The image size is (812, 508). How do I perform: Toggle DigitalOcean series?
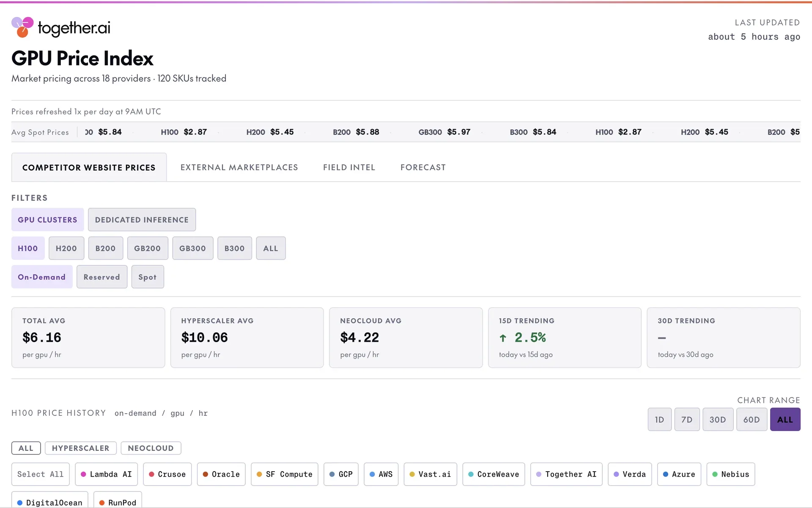[49, 500]
